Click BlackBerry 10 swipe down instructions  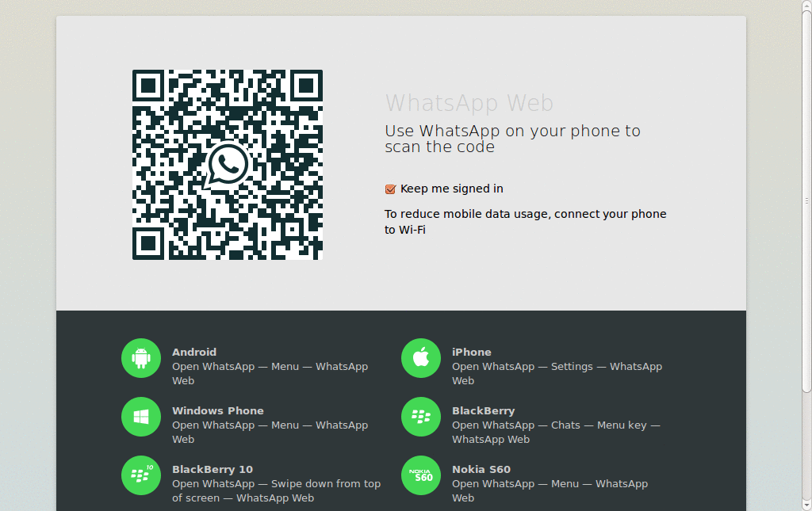tap(276, 491)
